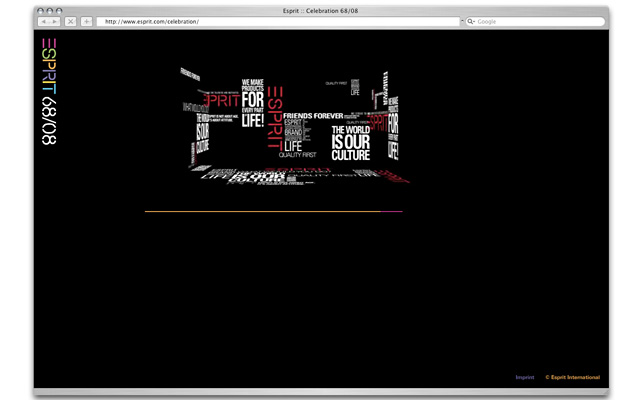Close the browser window with the leftmost button
640x400 pixels.
(40, 11)
